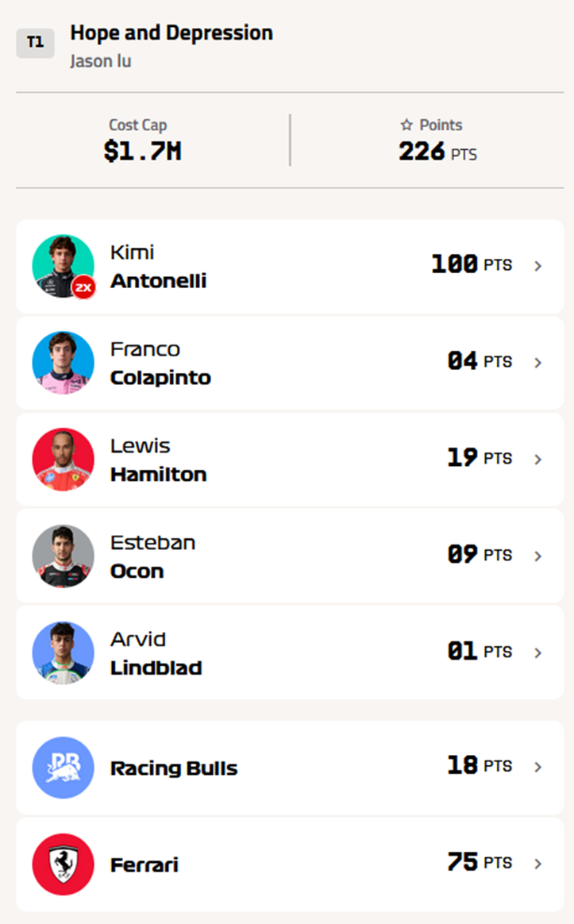Click the star icon beside Points
This screenshot has width=574, height=924.
click(x=406, y=125)
